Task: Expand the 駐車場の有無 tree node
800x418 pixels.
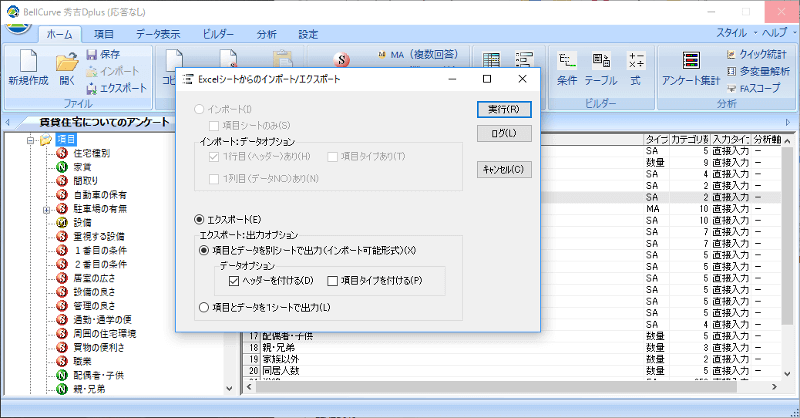Action: 46,209
